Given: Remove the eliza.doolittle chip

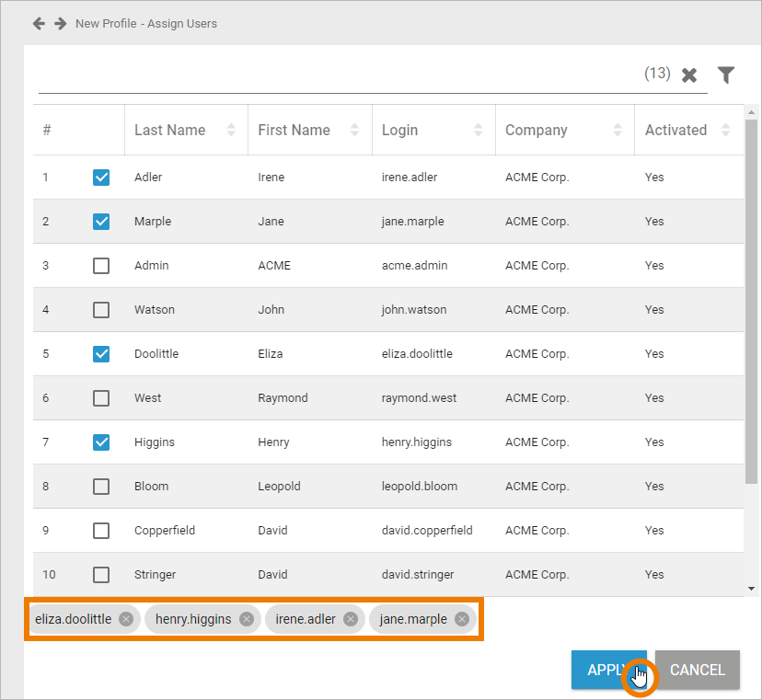Looking at the screenshot, I should click(126, 619).
